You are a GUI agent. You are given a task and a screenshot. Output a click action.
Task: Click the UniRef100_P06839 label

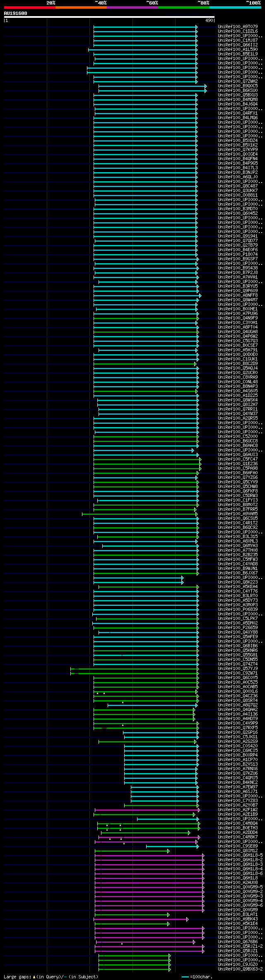238,609
